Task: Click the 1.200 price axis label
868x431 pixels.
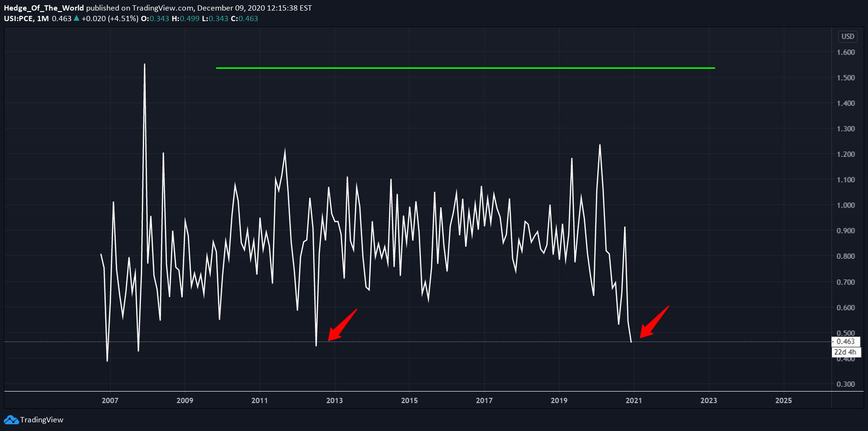Action: (846, 154)
